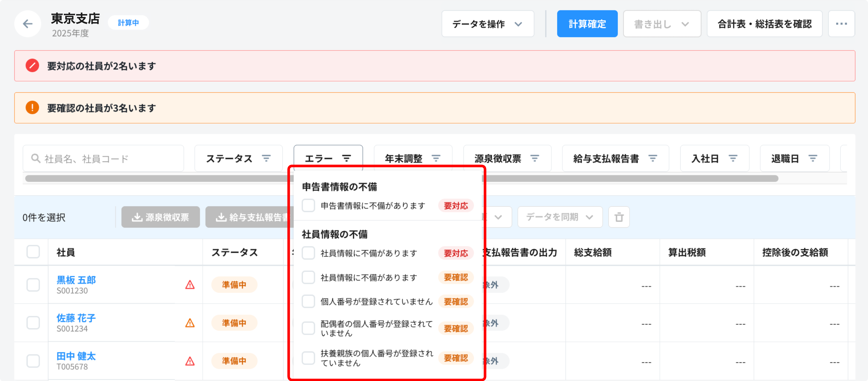
Task: Click warning triangle beside 黒板 五郎
Action: click(190, 285)
